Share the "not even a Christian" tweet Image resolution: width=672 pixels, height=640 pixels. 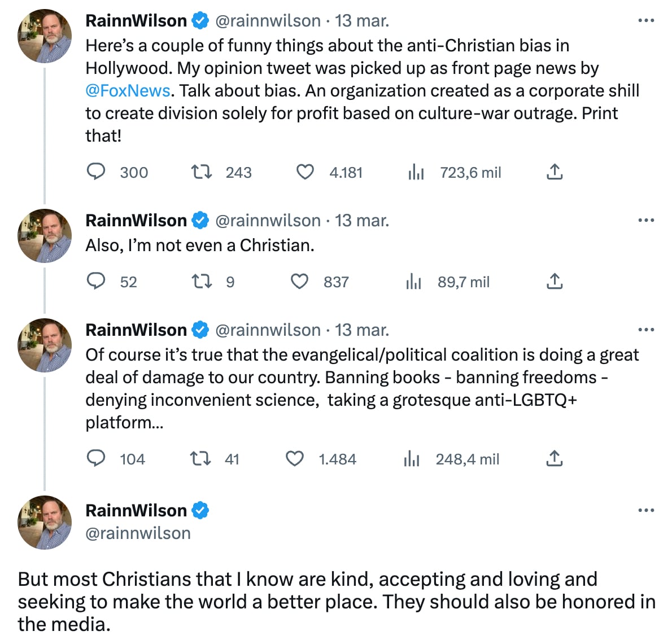[555, 281]
